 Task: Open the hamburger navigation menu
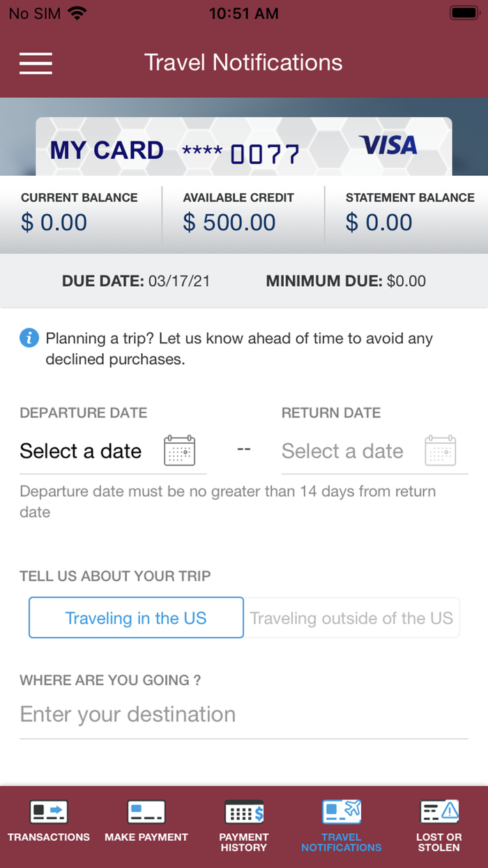tap(36, 63)
